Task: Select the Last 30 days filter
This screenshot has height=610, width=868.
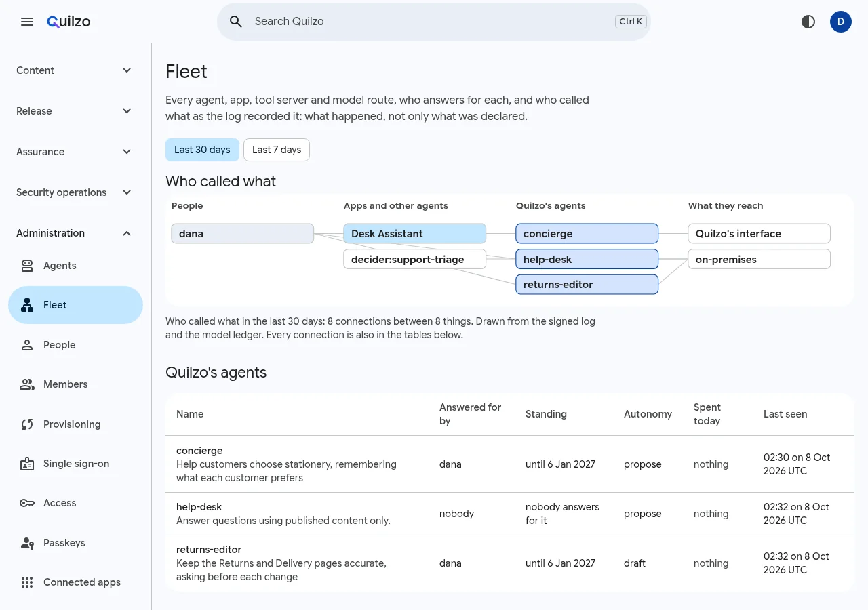Action: click(202, 150)
